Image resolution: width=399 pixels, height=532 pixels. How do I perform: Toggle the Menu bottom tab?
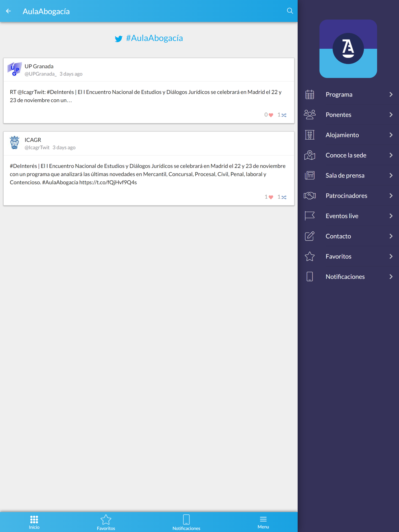click(263, 522)
